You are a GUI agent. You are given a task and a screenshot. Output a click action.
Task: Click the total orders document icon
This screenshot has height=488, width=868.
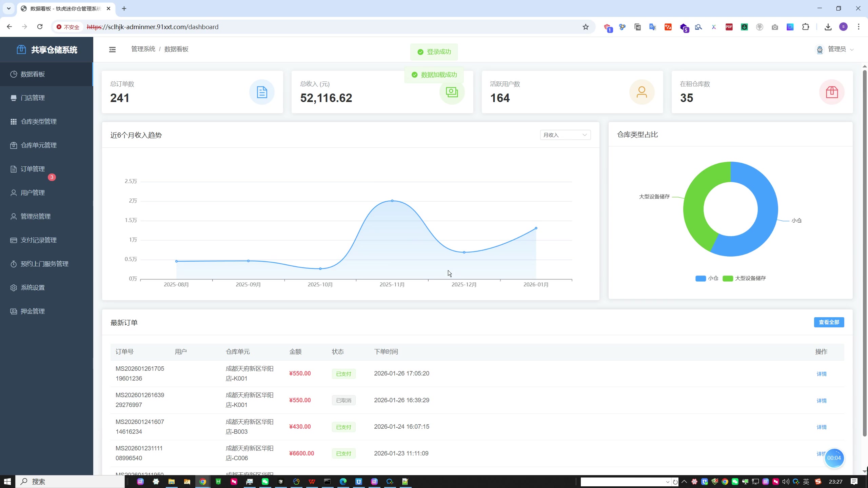262,92
